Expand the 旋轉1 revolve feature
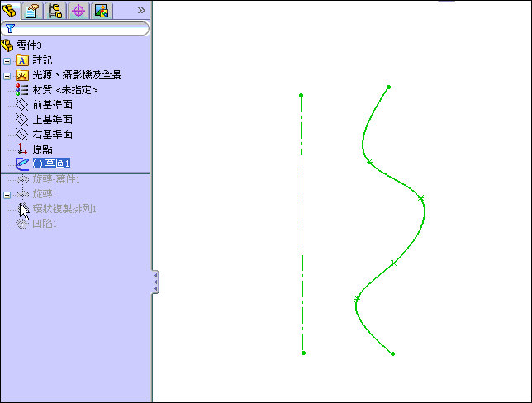The width and height of the screenshot is (532, 403). [x=7, y=196]
